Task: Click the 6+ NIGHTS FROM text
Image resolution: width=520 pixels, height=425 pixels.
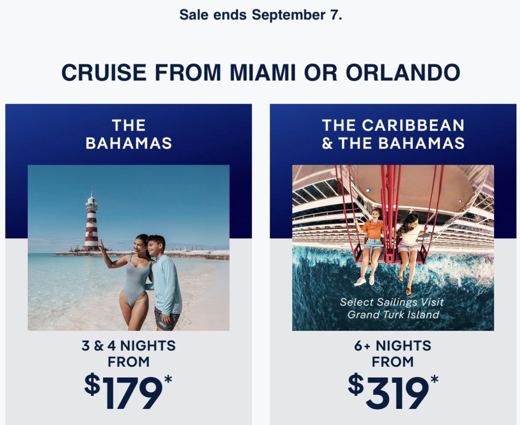Action: [x=393, y=354]
